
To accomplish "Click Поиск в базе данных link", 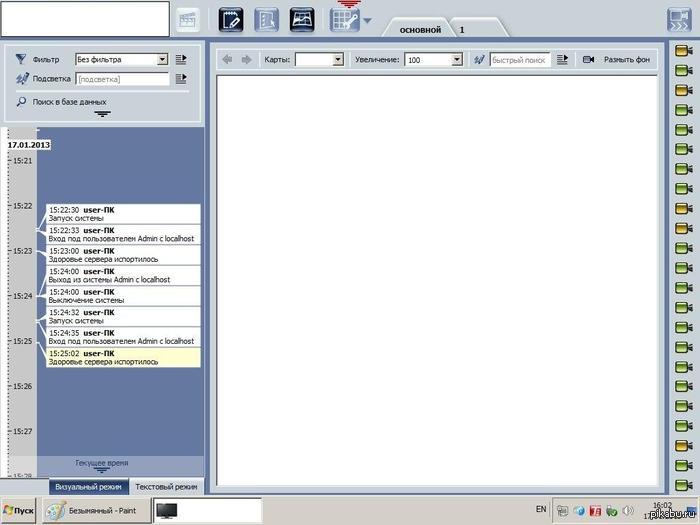I will tap(69, 102).
